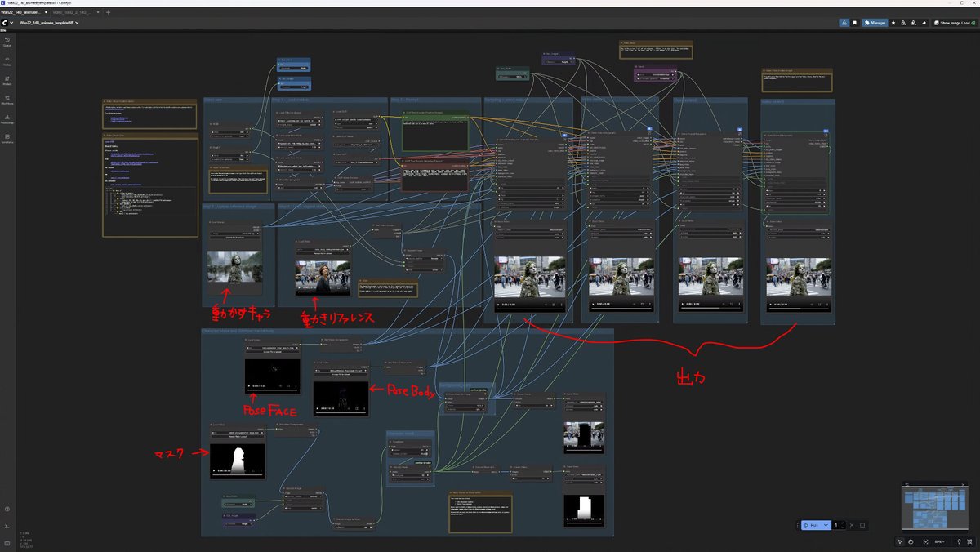Click the Run button to queue the workflow

coord(812,525)
